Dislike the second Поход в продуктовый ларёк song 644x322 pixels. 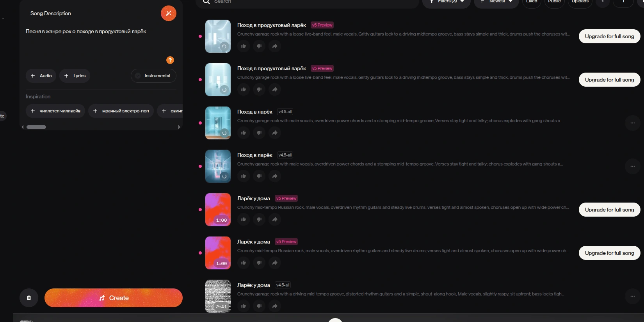click(259, 89)
